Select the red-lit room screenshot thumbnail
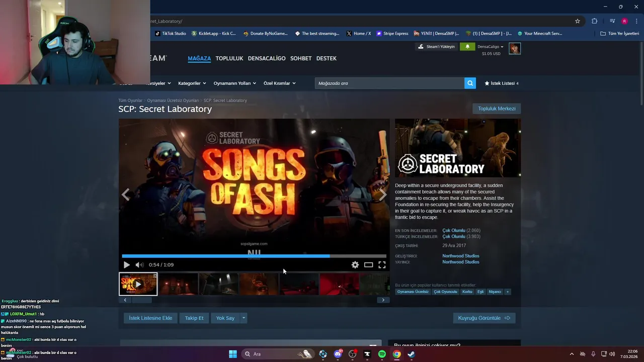Screen dimensions: 644x362 pyautogui.click(x=339, y=284)
